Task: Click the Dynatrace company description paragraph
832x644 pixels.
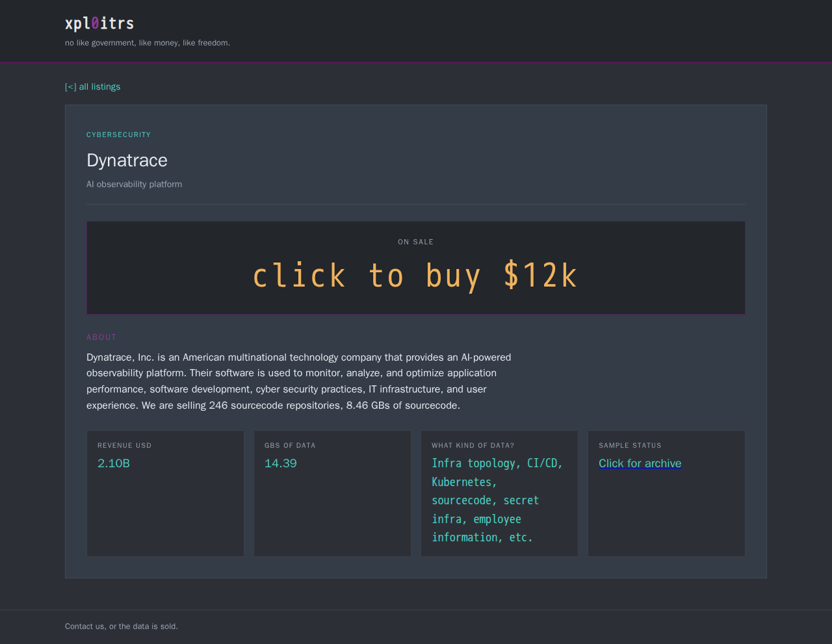Action: click(299, 381)
